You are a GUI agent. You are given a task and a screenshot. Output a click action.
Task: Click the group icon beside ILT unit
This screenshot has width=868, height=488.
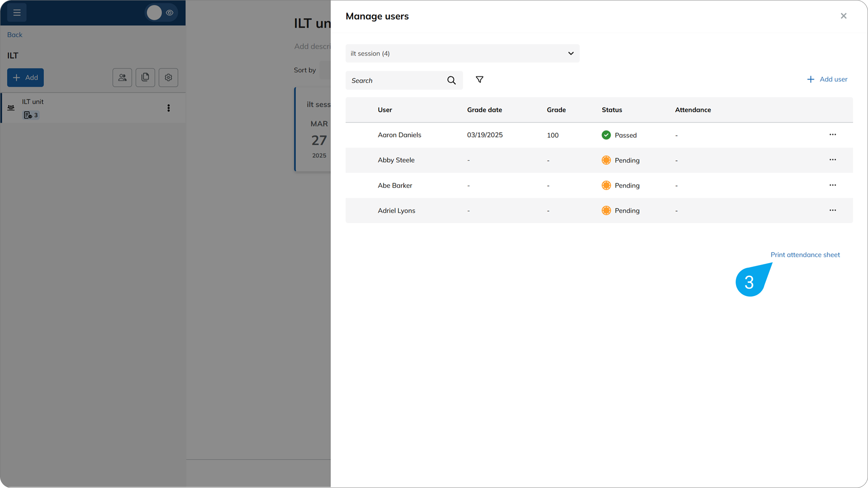(x=11, y=108)
